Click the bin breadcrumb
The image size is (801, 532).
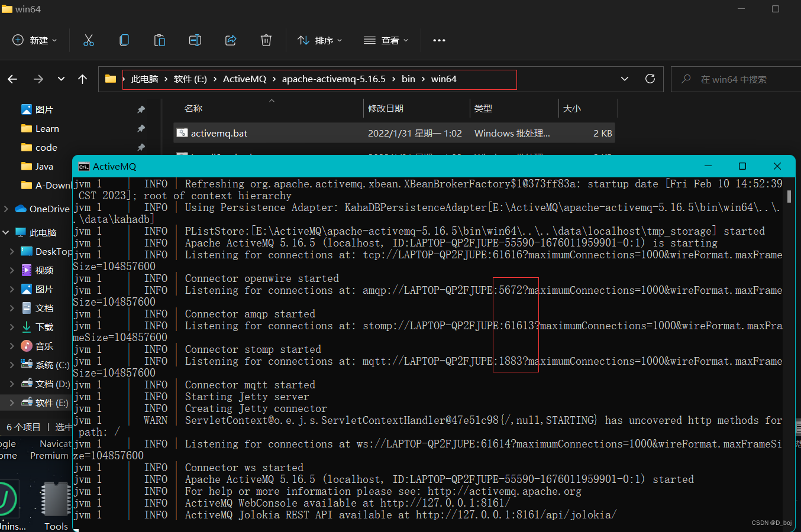point(408,79)
